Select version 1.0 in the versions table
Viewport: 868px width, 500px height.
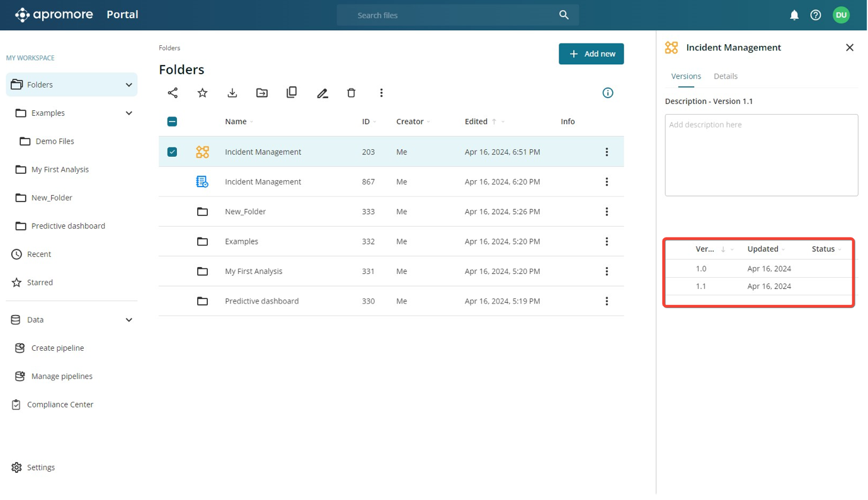701,268
